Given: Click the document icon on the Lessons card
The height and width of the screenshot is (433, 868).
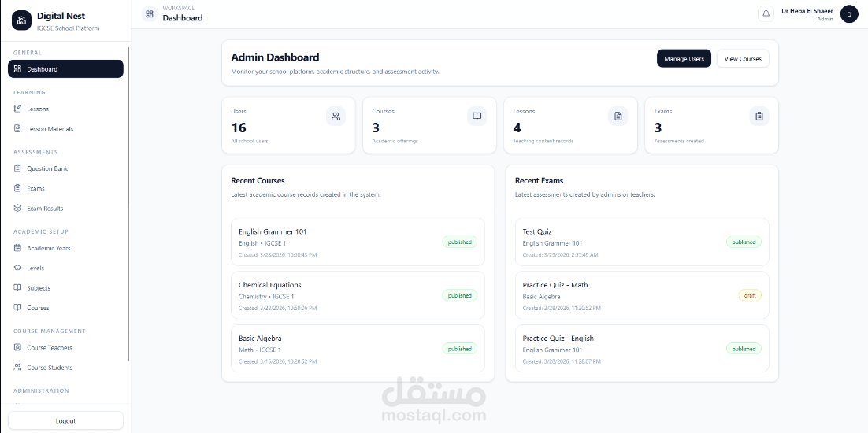Looking at the screenshot, I should 618,117.
